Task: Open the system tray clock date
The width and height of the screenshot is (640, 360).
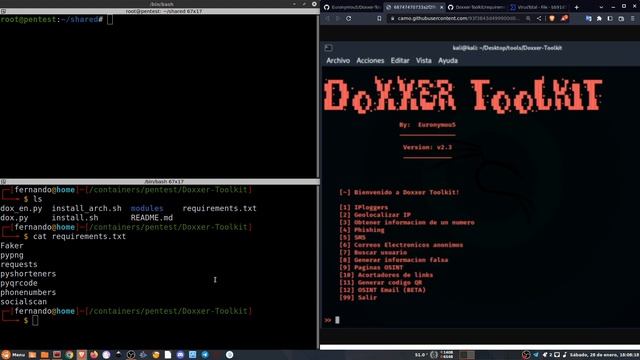Action: (x=604, y=355)
